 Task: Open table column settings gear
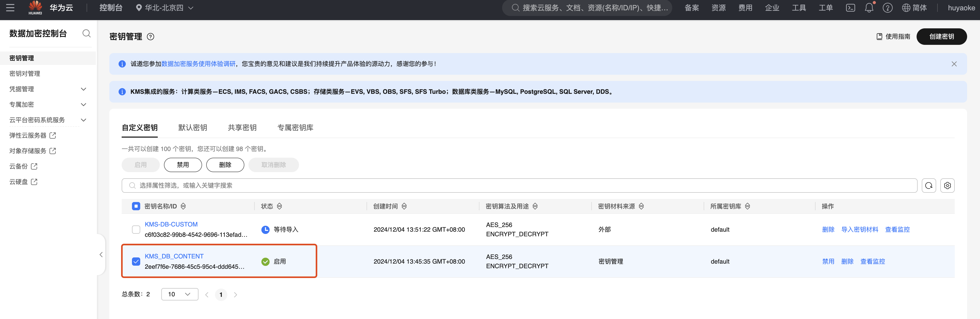coord(947,186)
